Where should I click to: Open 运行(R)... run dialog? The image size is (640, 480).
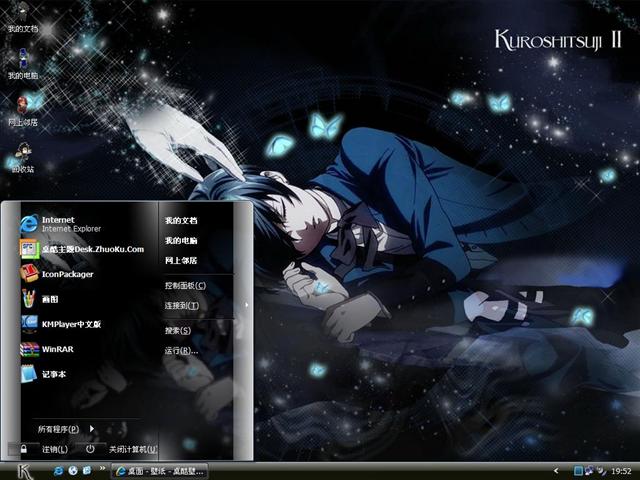(x=181, y=351)
